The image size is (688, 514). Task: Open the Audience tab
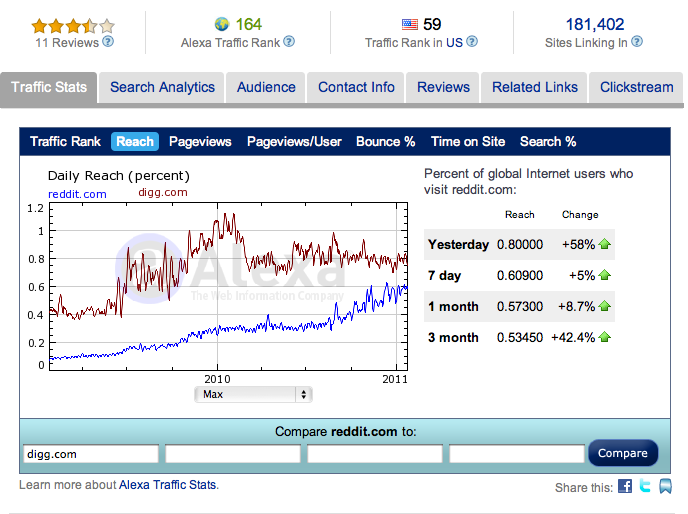pos(266,87)
